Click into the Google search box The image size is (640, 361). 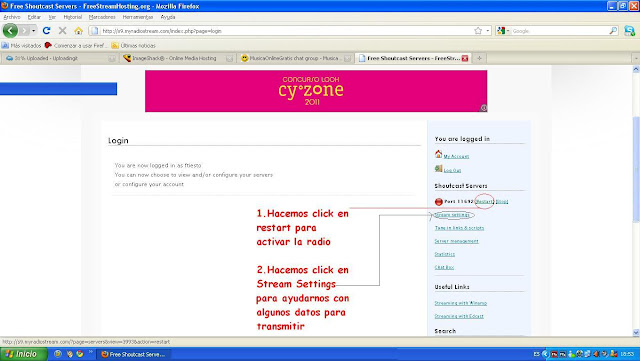point(560,31)
